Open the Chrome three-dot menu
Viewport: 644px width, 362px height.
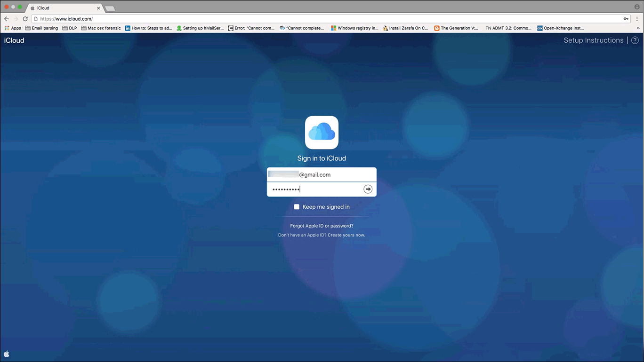click(x=637, y=19)
